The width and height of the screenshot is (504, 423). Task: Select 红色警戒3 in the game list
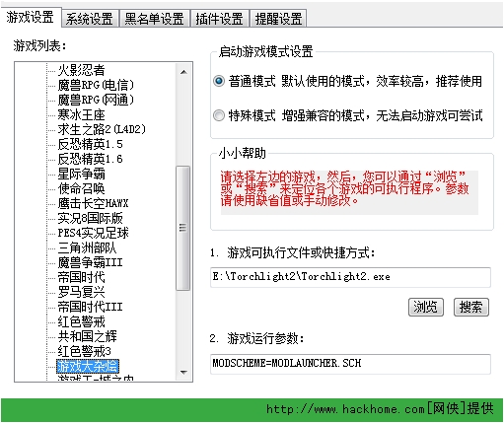[84, 351]
